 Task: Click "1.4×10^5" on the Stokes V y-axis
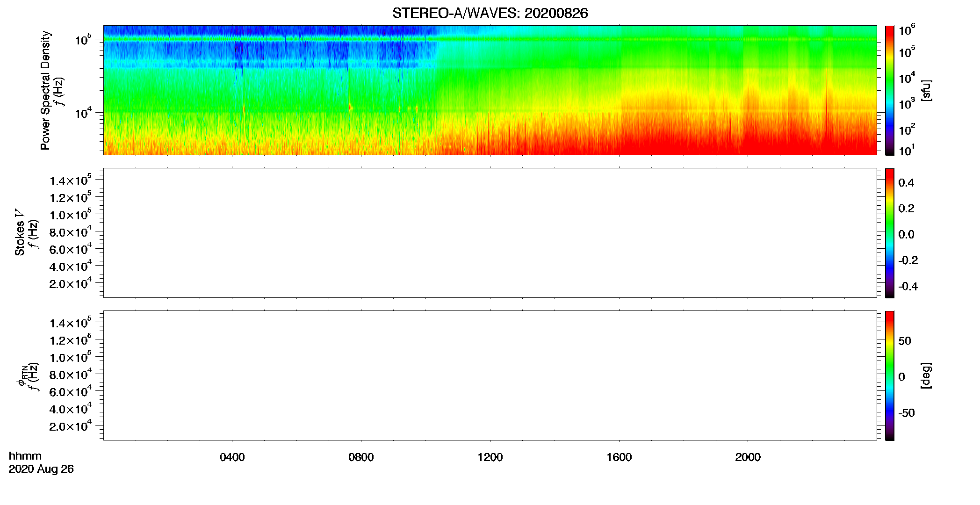click(71, 180)
